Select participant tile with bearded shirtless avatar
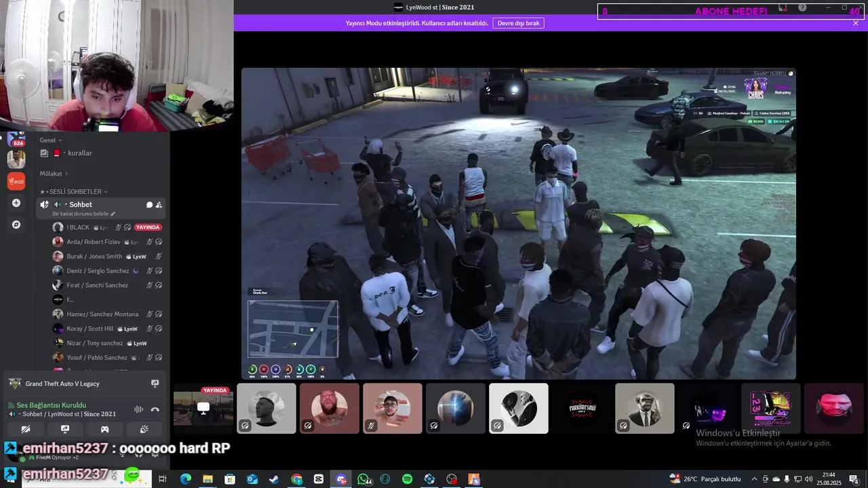Image resolution: width=868 pixels, height=488 pixels. (330, 408)
